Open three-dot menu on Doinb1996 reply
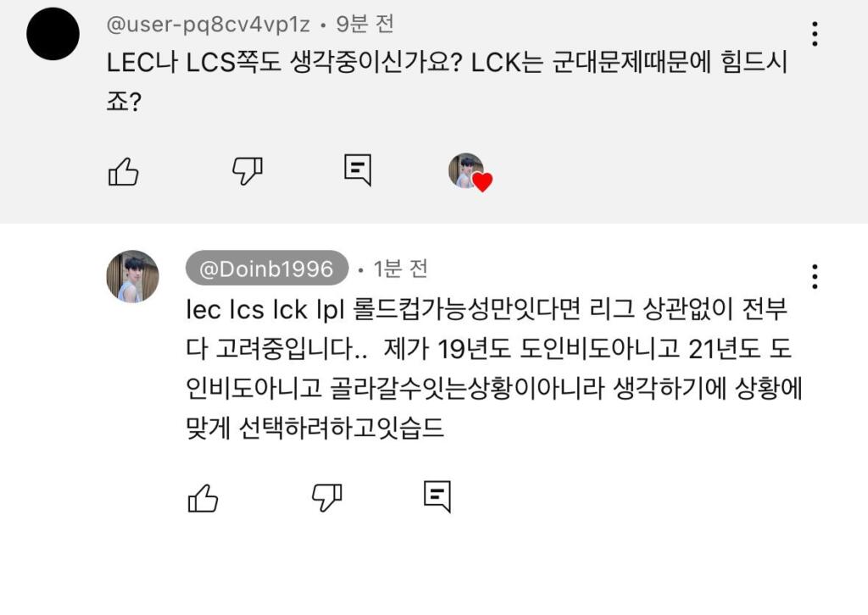Viewport: 868px width, 615px height. pyautogui.click(x=814, y=276)
